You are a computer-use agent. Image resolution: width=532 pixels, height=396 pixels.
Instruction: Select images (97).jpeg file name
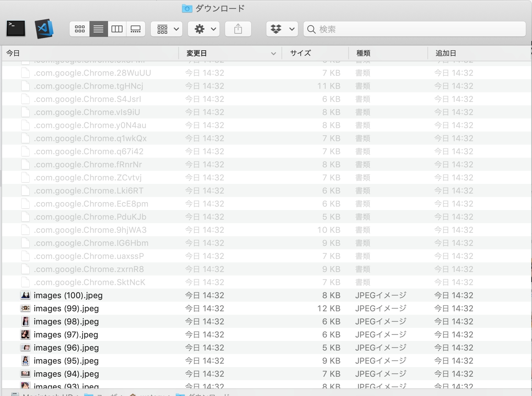click(66, 335)
